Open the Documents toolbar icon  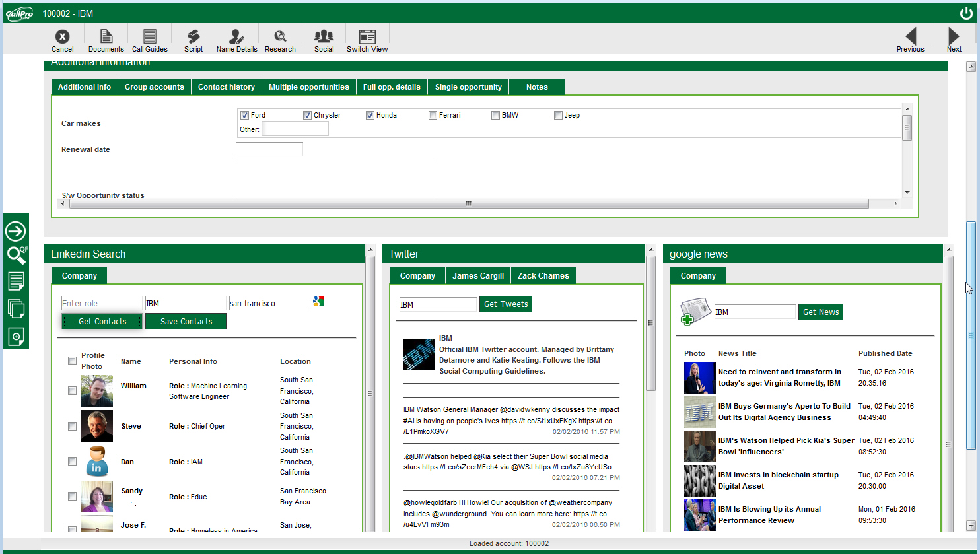106,40
